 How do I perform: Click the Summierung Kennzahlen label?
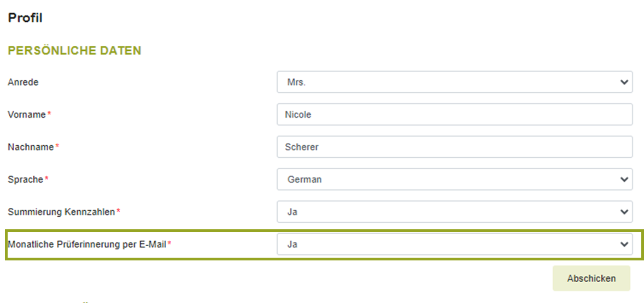[61, 212]
